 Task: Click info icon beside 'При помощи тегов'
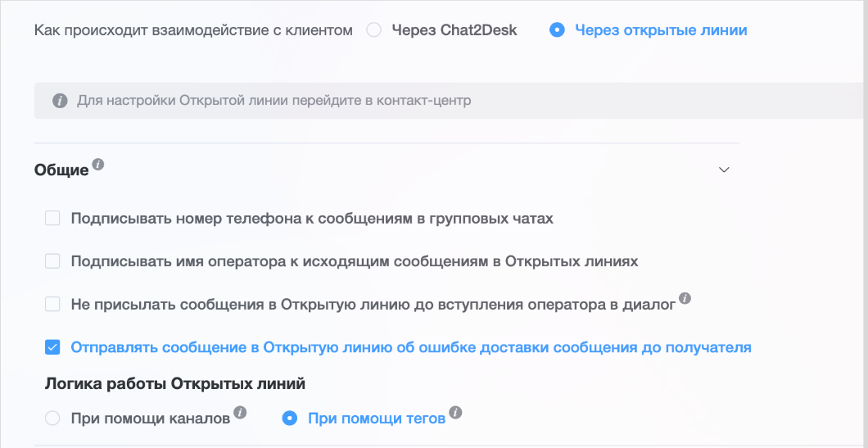tap(455, 413)
